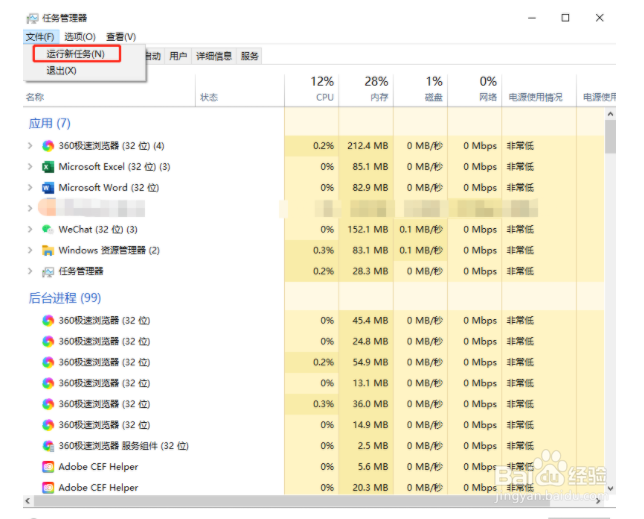Viewport: 644px width, 519px height.
Task: Sort by the 状态 column header
Action: click(x=209, y=97)
